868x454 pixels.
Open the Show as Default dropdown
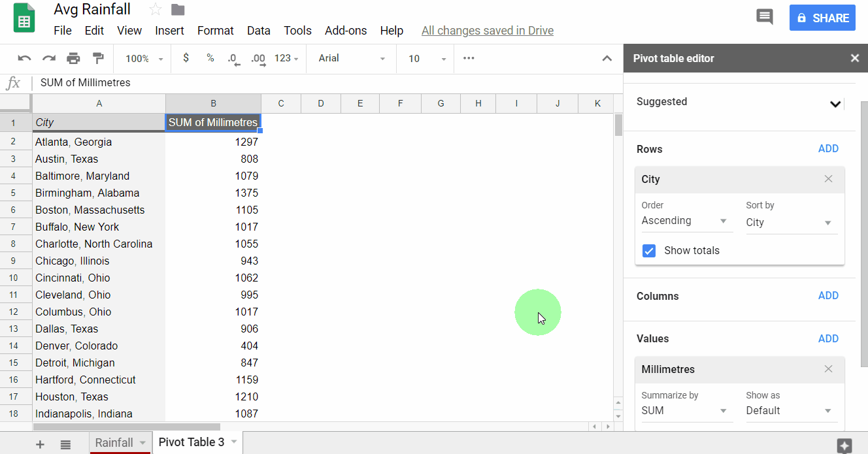(x=792, y=411)
